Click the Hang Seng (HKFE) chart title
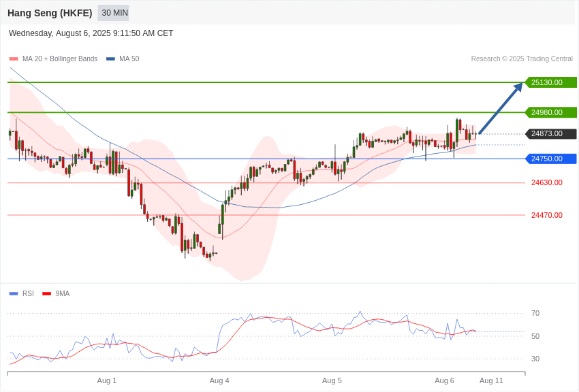Viewport: 579px width, 392px height. [50, 13]
